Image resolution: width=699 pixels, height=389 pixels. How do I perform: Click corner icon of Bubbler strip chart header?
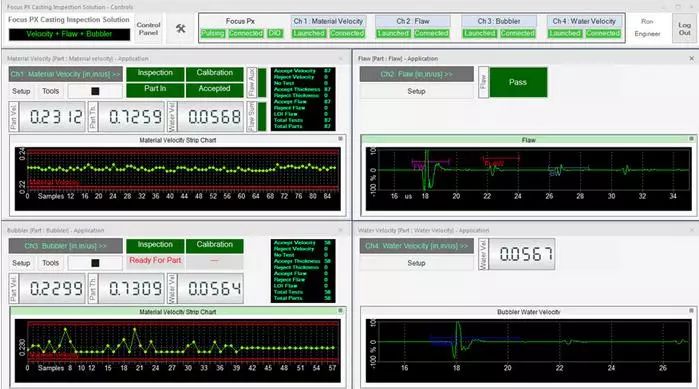tap(340, 311)
